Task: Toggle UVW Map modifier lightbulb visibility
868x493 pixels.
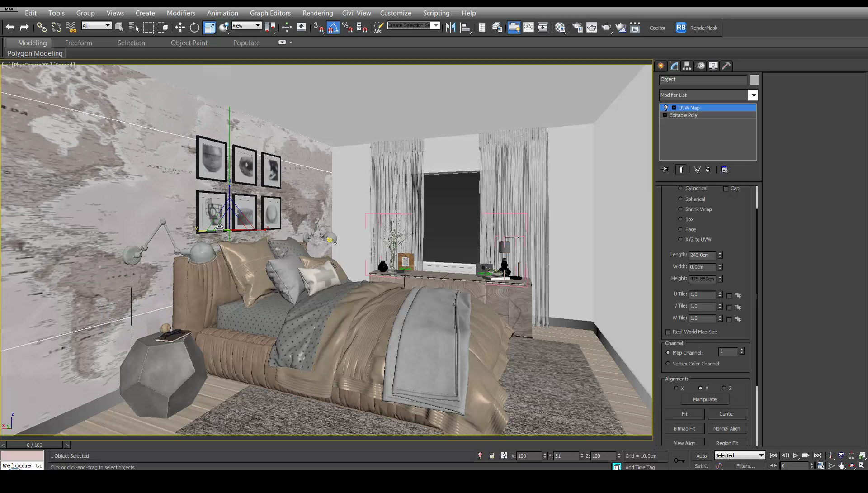Action: pos(665,108)
